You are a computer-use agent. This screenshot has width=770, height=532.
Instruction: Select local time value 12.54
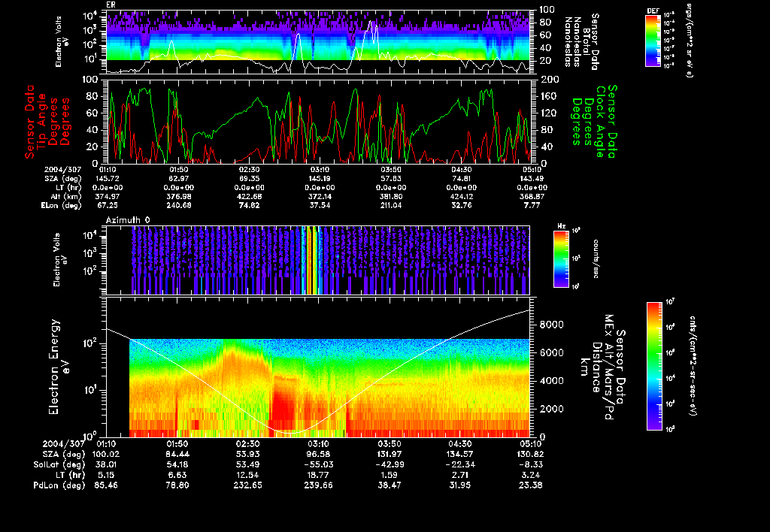pyautogui.click(x=249, y=475)
